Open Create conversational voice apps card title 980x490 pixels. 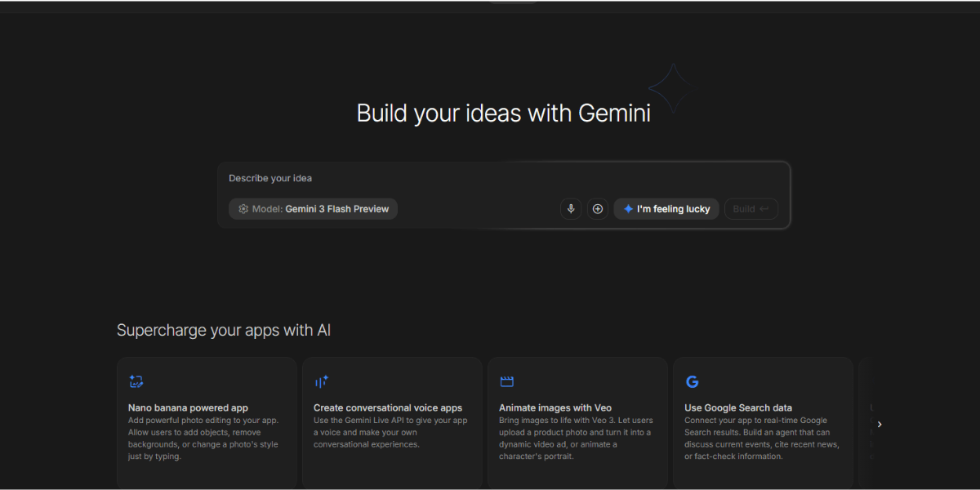point(388,408)
